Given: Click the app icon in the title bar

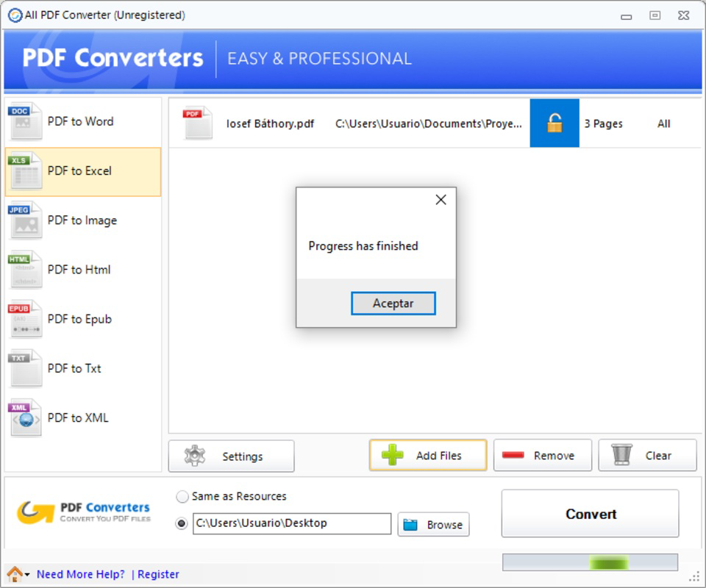Looking at the screenshot, I should pos(15,15).
